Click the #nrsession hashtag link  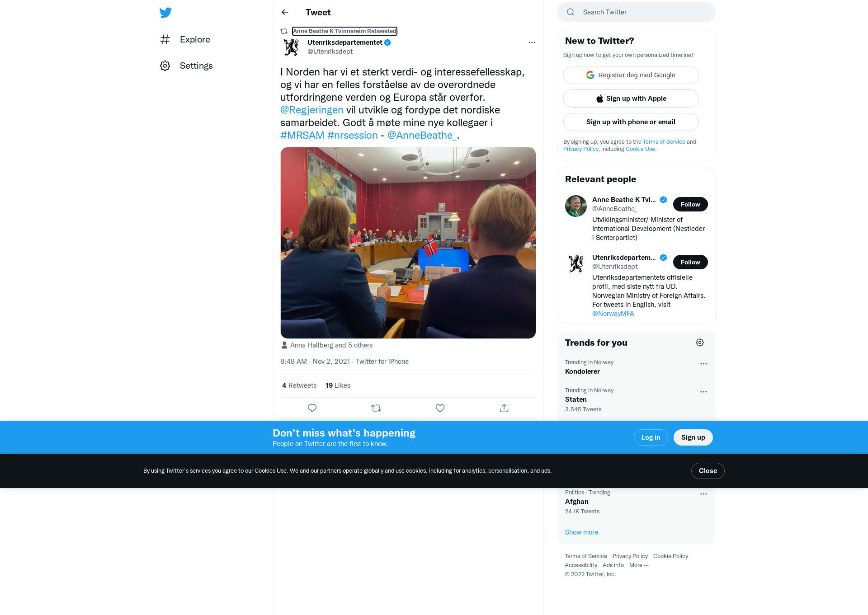[x=352, y=136]
